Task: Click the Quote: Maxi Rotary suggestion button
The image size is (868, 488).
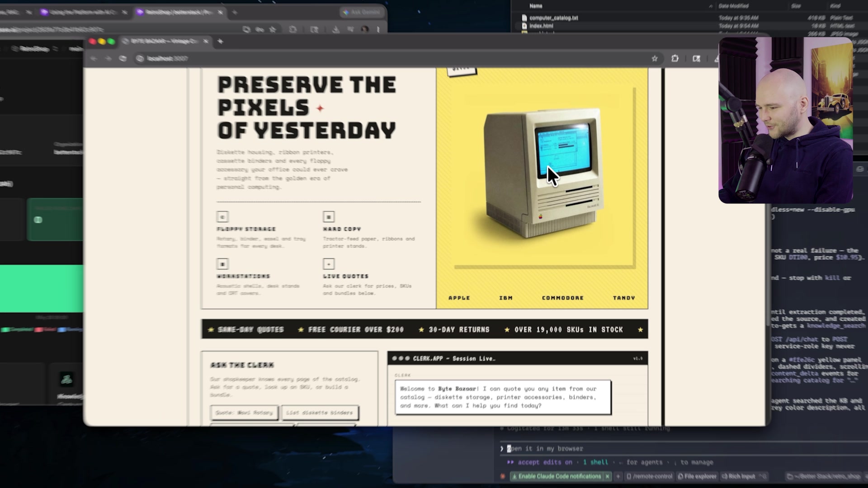Action: 244,413
